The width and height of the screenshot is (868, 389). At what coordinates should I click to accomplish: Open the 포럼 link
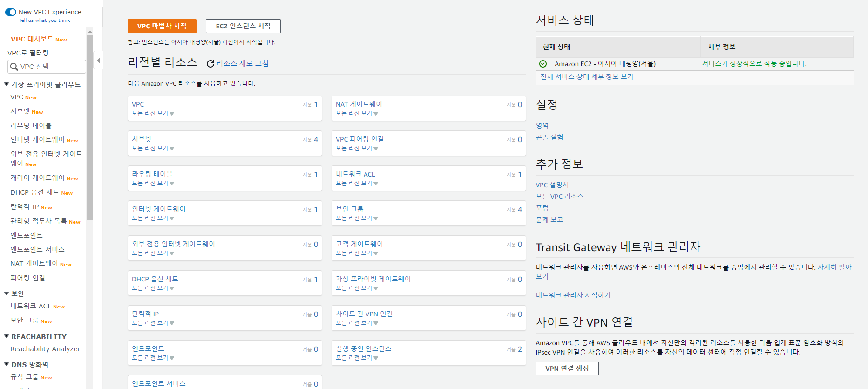542,208
